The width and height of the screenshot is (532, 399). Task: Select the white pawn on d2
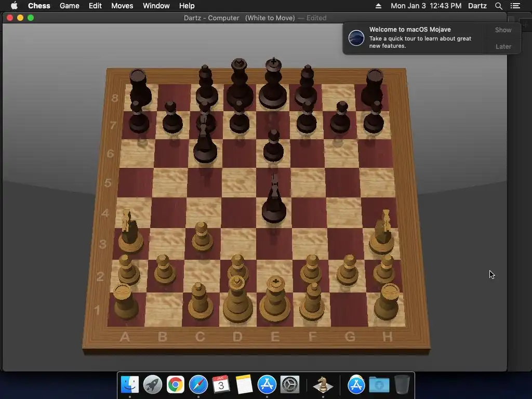[x=238, y=267]
